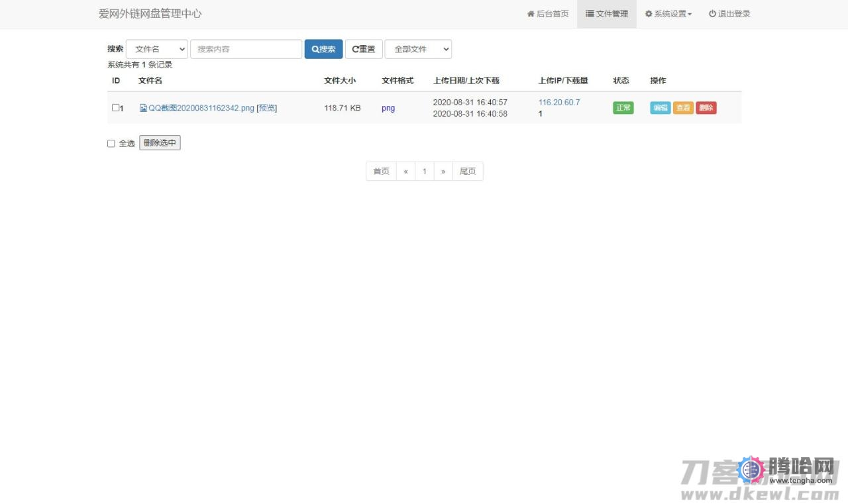
Task: Click the 爱网外链网盘管理中心 brand title
Action: tap(150, 13)
